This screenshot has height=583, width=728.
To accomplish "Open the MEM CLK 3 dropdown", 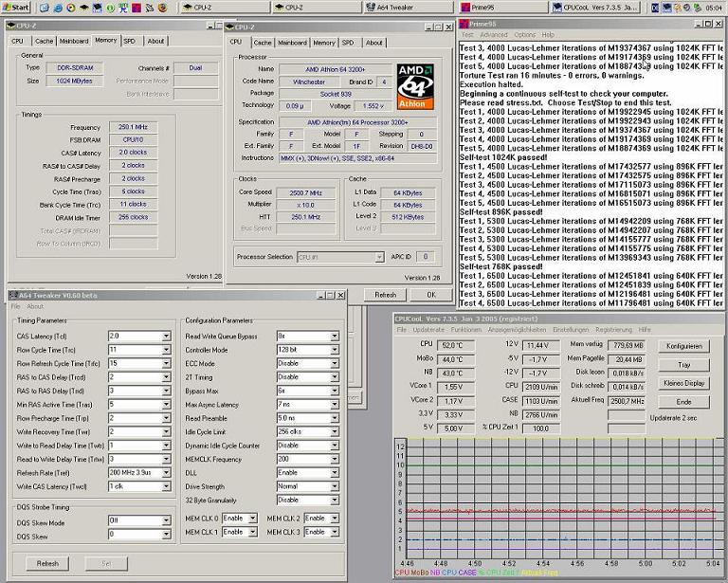I will 335,532.
